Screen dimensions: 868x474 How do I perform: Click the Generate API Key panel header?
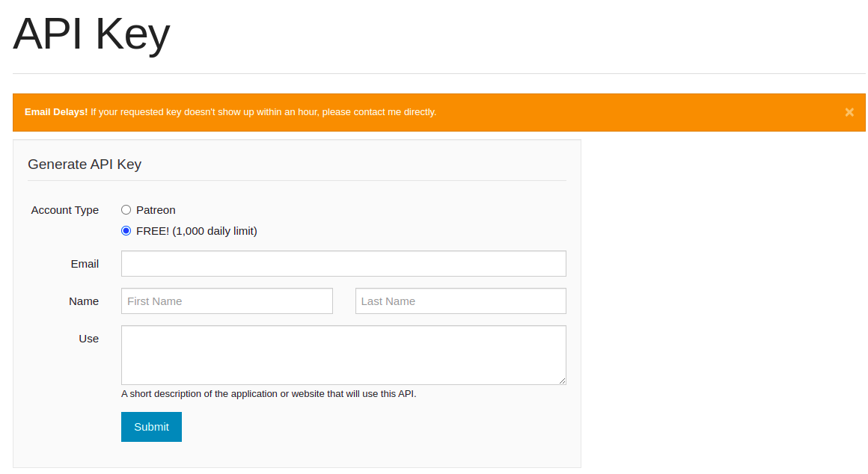coord(85,164)
